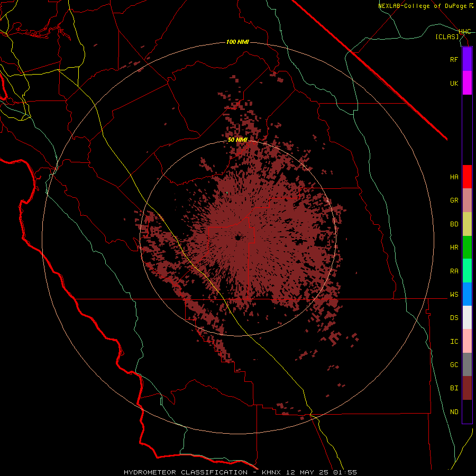476x476 pixels.
Task: Click the GC legend label
Action: [454, 365]
